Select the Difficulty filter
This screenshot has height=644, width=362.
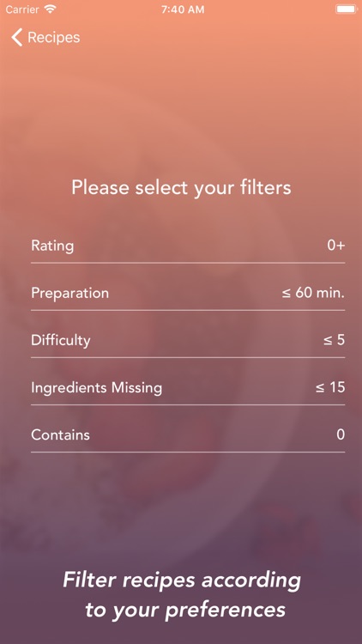(x=188, y=341)
